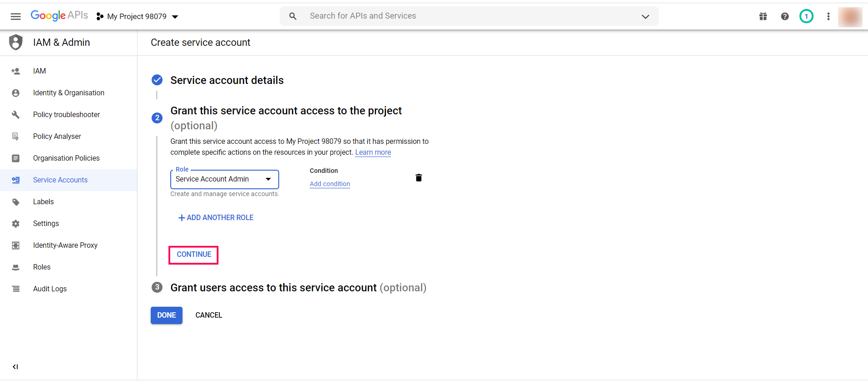Open Audit Logs in the sidebar

pyautogui.click(x=50, y=289)
